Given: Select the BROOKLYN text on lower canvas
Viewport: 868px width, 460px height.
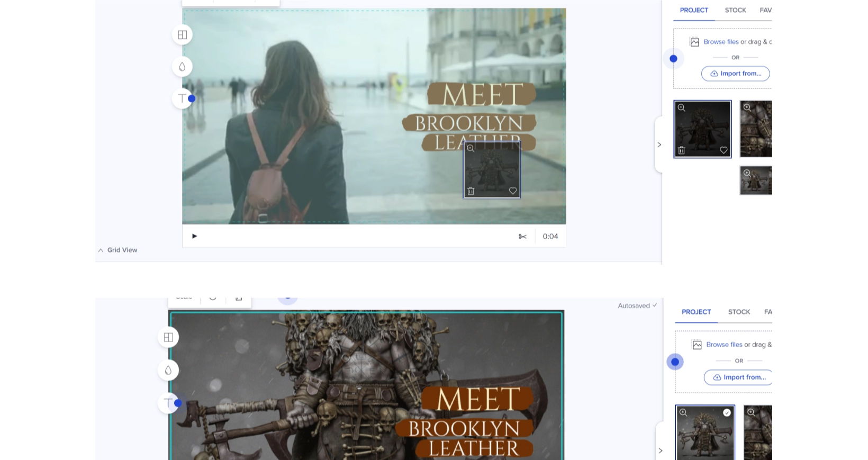Looking at the screenshot, I should 464,428.
